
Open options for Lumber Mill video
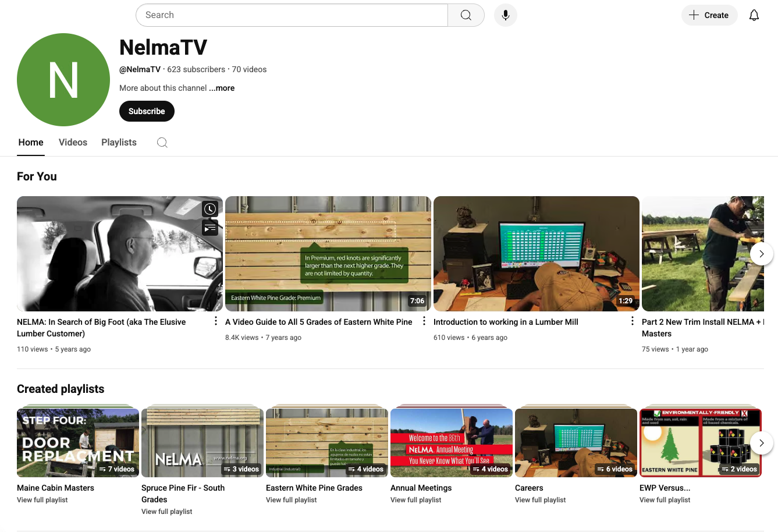[633, 321]
